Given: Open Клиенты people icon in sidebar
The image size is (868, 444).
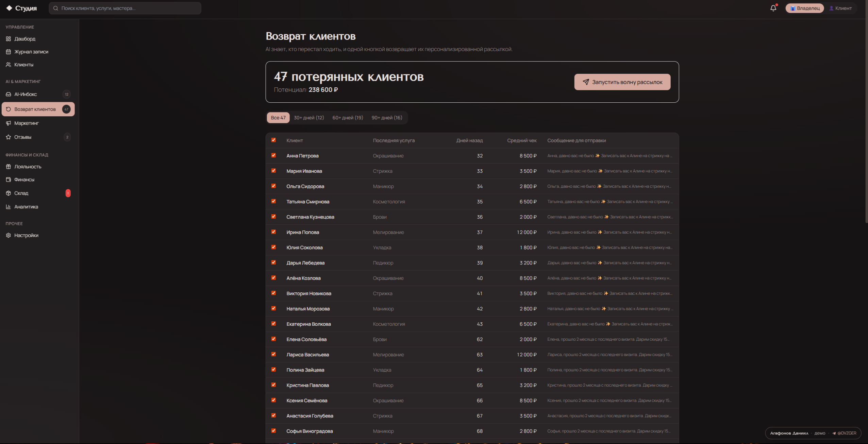Looking at the screenshot, I should click(9, 65).
